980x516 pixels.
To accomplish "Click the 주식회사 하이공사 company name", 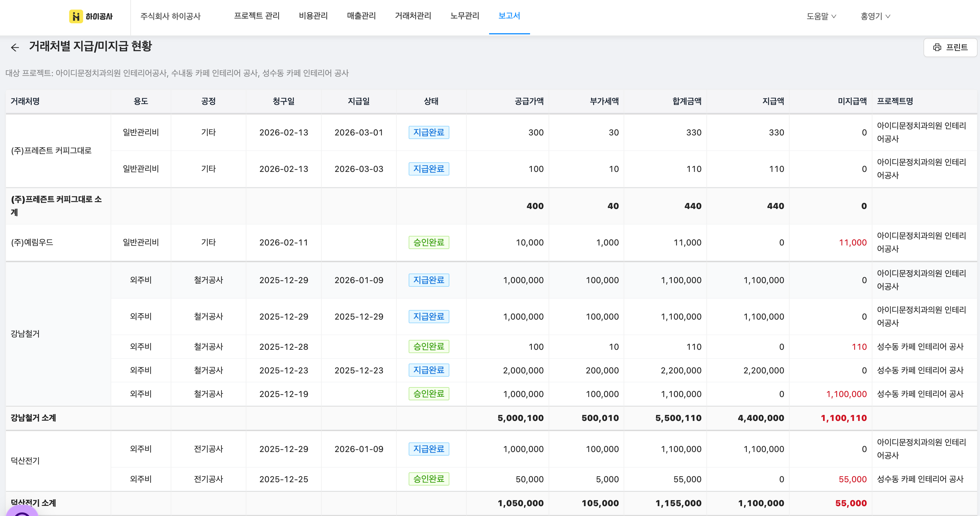I will click(x=170, y=16).
